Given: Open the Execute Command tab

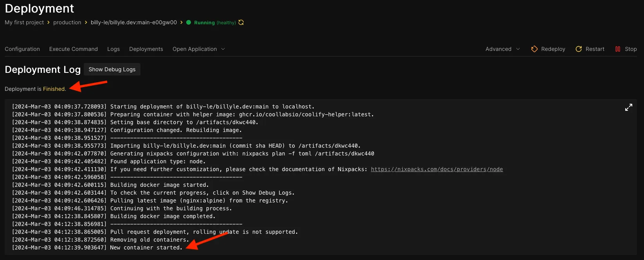Looking at the screenshot, I should 74,49.
